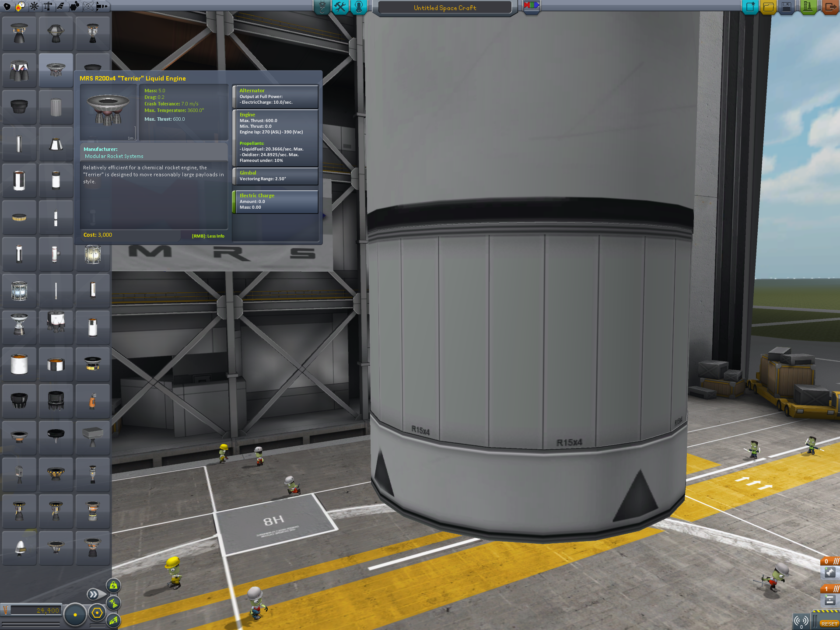
Task: Click the RESET staging button
Action: tap(829, 623)
